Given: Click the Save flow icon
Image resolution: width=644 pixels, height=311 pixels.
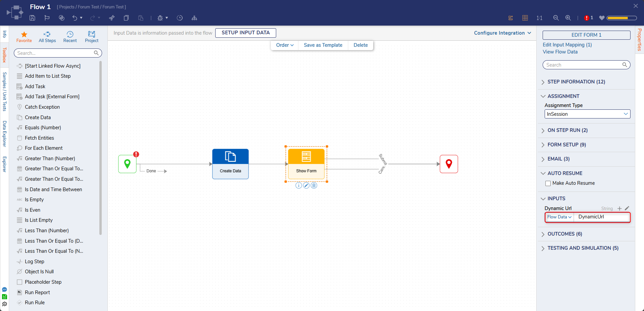Looking at the screenshot, I should [32, 18].
